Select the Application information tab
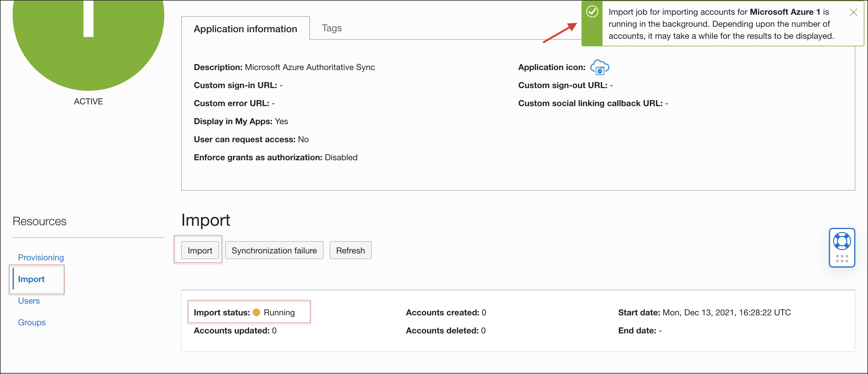The width and height of the screenshot is (868, 374). [245, 29]
